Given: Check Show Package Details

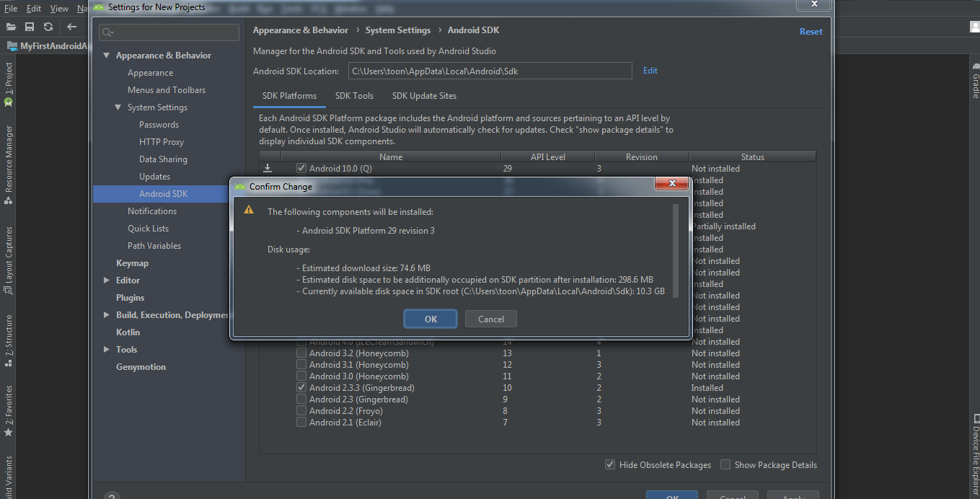Looking at the screenshot, I should [x=725, y=464].
